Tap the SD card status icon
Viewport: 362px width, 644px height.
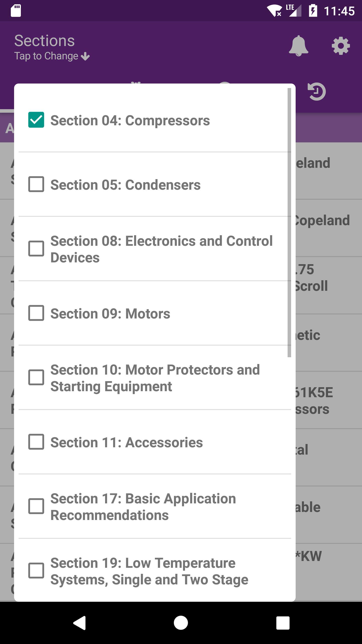tap(16, 11)
